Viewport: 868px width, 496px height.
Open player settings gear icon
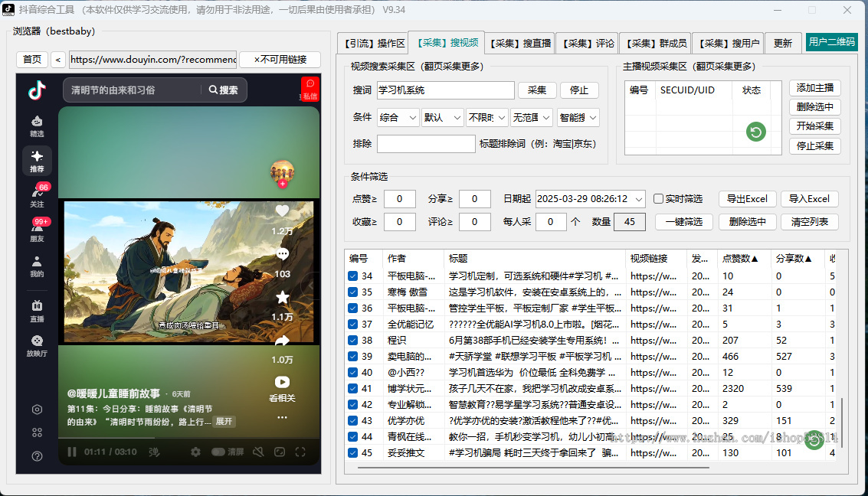tap(196, 452)
